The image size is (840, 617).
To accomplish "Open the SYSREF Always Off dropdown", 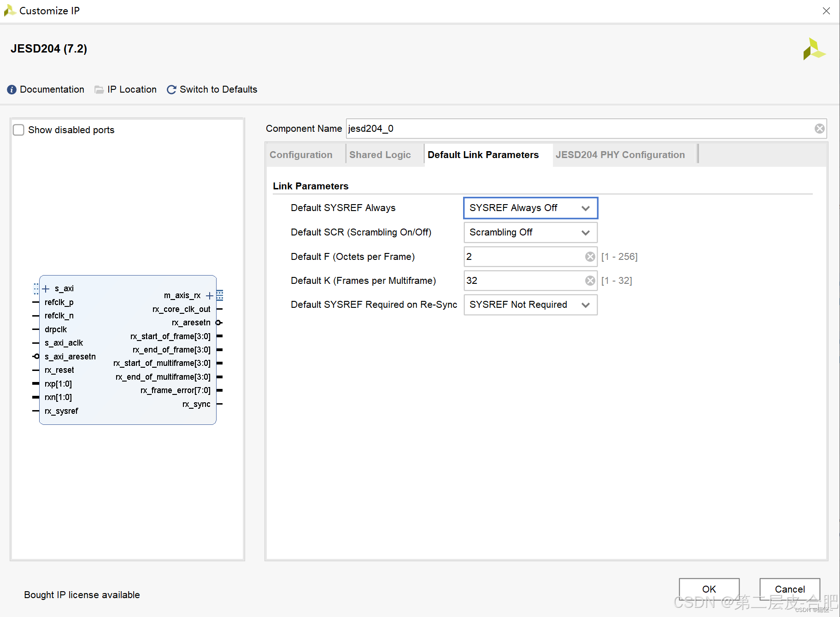I will click(x=530, y=208).
